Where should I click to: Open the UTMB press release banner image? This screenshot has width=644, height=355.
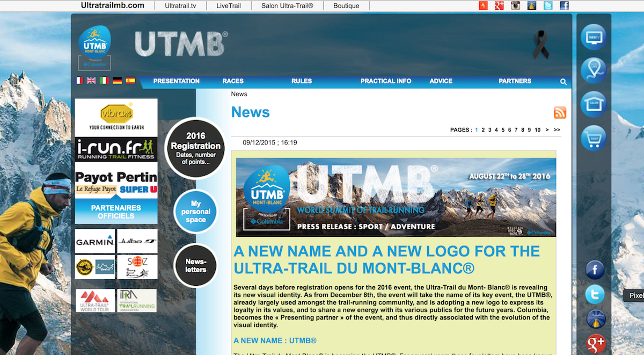point(396,197)
